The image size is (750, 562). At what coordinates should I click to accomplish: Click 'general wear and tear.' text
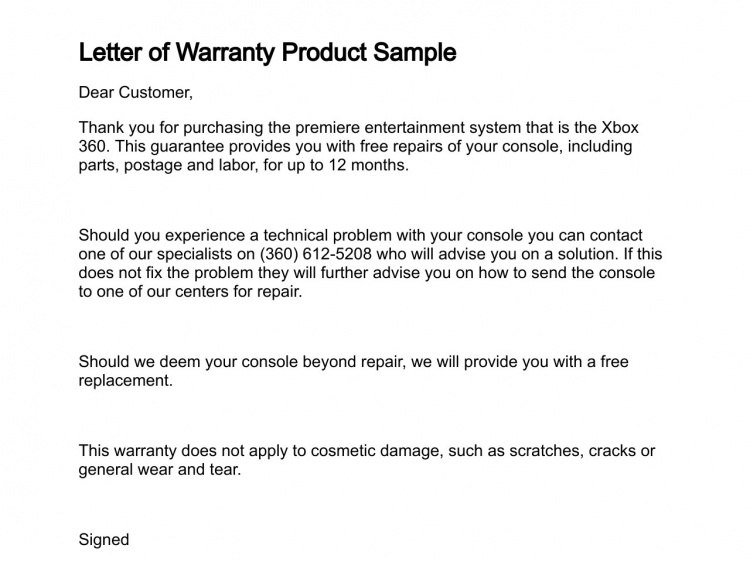tap(160, 470)
